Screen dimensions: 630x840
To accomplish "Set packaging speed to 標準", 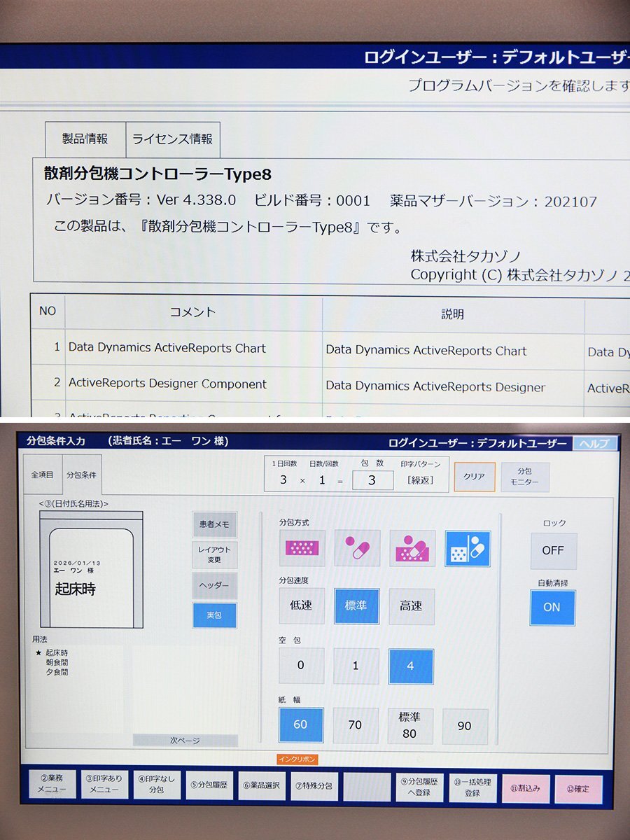I will tap(357, 606).
